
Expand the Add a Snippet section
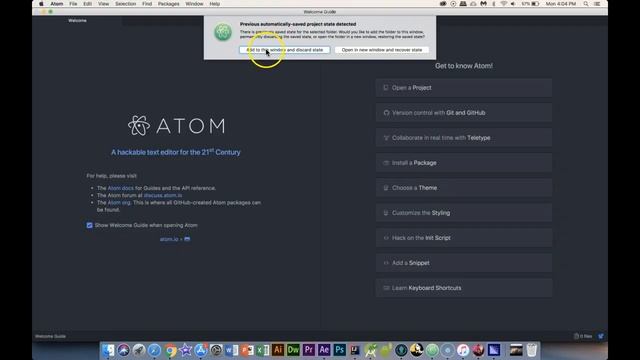464,263
